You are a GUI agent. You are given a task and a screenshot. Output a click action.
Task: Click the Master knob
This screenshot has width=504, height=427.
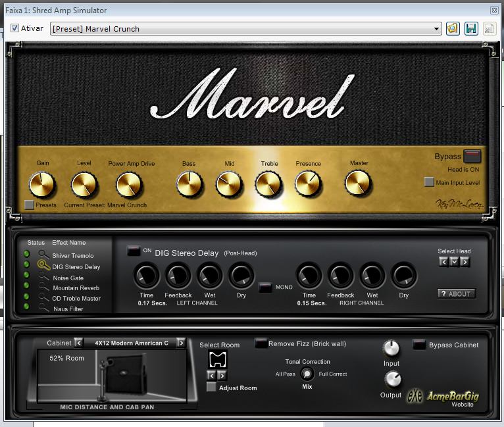358,183
